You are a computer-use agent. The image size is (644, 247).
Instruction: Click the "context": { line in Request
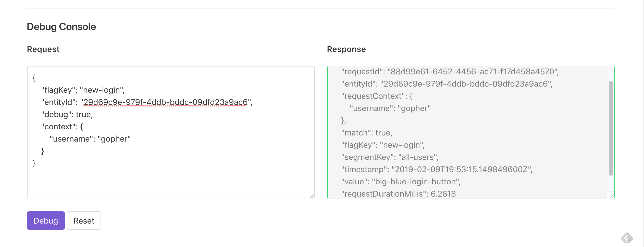(62, 127)
